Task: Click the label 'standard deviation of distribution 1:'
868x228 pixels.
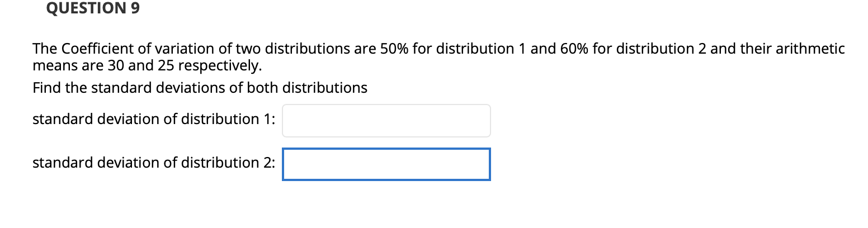Action: (x=154, y=119)
